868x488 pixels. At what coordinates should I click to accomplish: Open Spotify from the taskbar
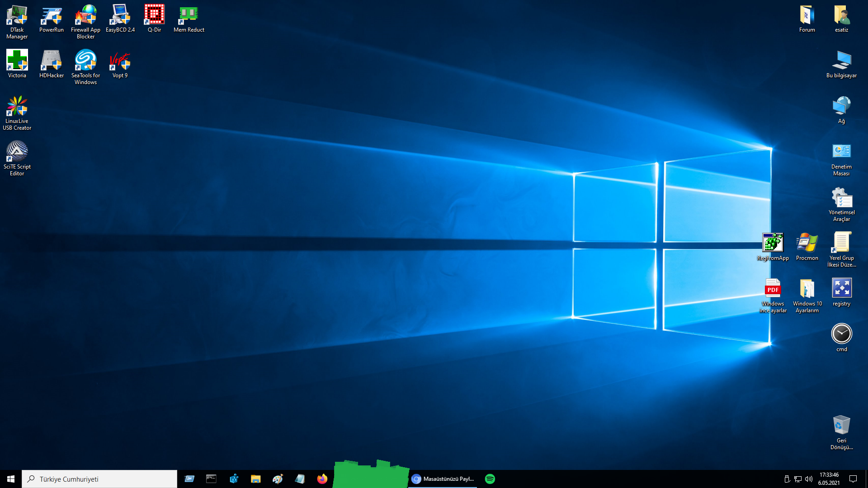pos(490,479)
